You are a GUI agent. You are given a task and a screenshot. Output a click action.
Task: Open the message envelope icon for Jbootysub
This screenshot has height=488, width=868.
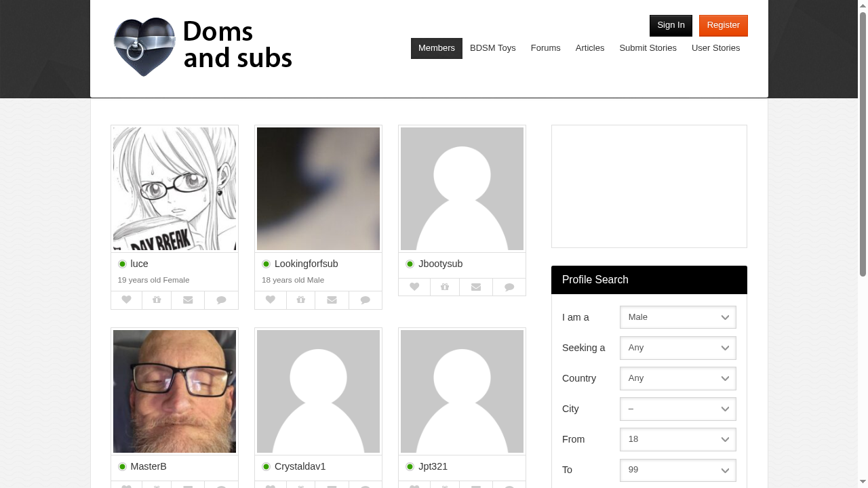click(x=475, y=287)
